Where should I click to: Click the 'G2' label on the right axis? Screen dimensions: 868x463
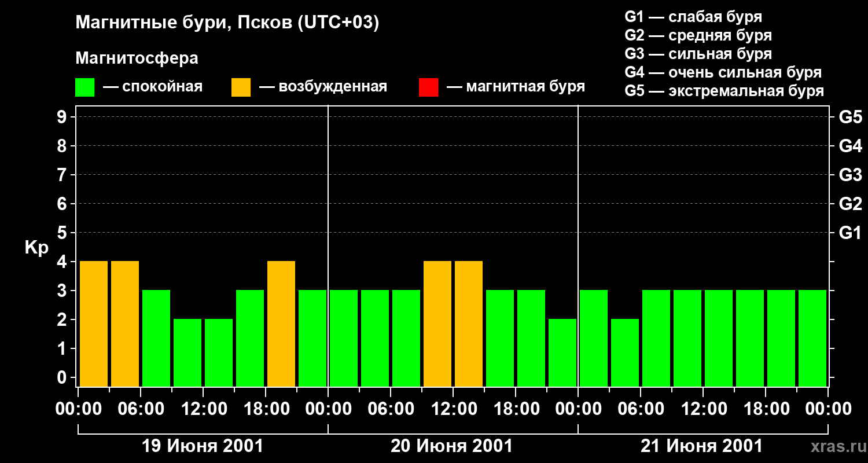pyautogui.click(x=851, y=204)
